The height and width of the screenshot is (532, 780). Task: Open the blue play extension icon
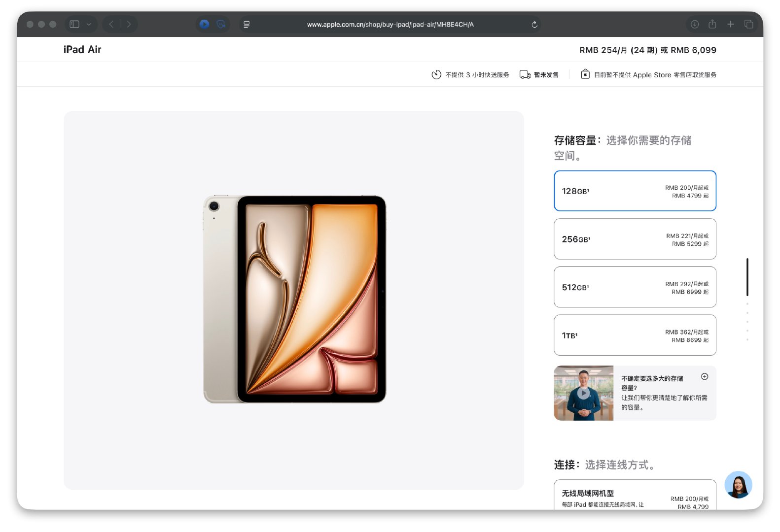click(x=205, y=24)
